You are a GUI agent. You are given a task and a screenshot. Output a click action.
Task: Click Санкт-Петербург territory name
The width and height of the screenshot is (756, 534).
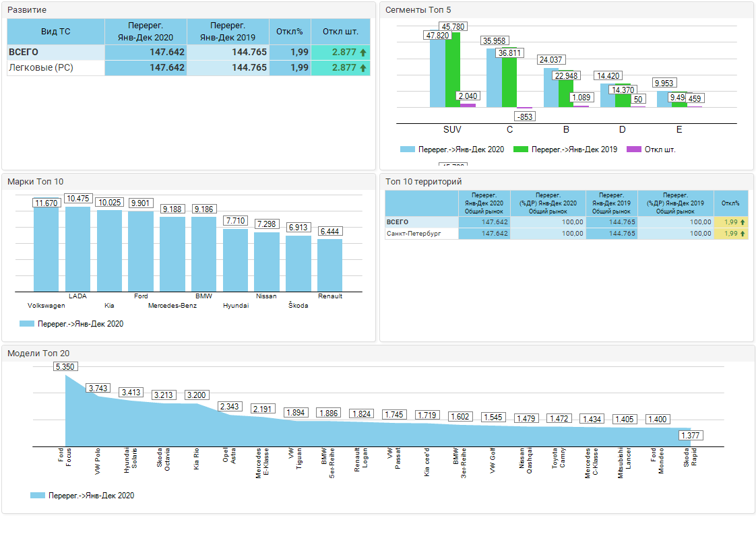click(412, 234)
